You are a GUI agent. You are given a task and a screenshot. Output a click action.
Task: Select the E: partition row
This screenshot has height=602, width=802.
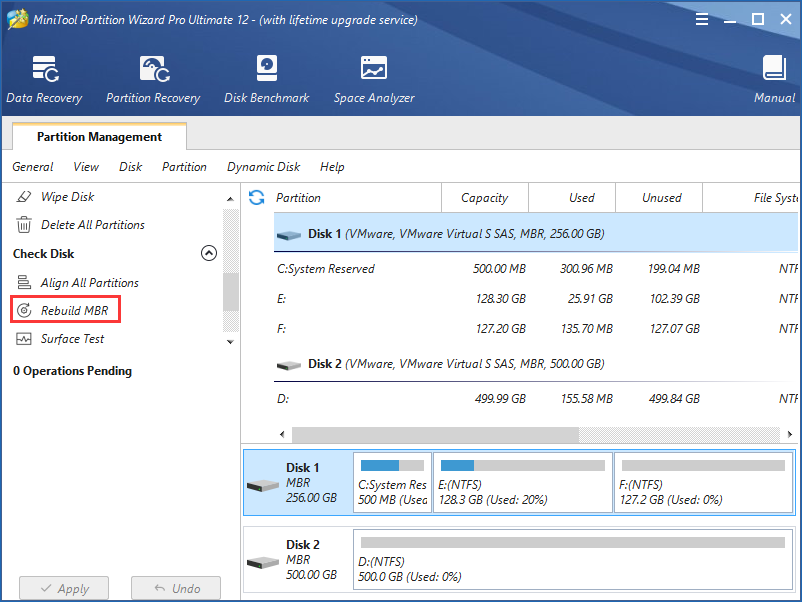536,299
